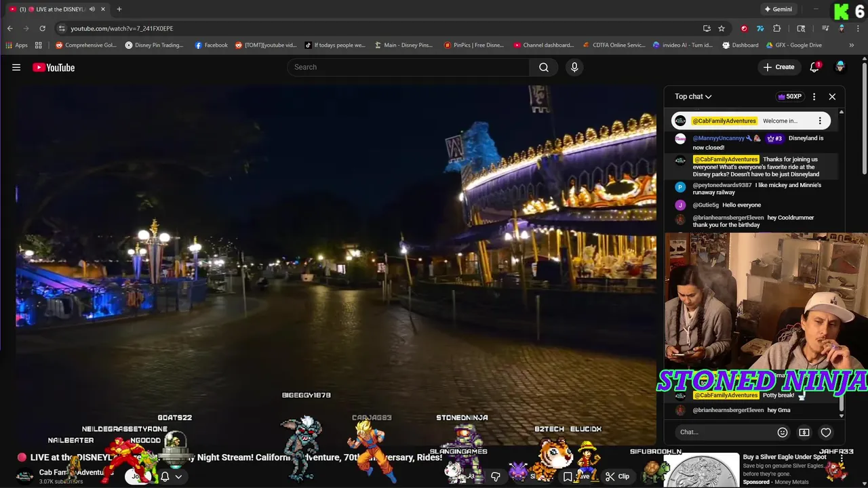Click the YouTube search field
Screen dimensions: 868x488
tap(408, 67)
